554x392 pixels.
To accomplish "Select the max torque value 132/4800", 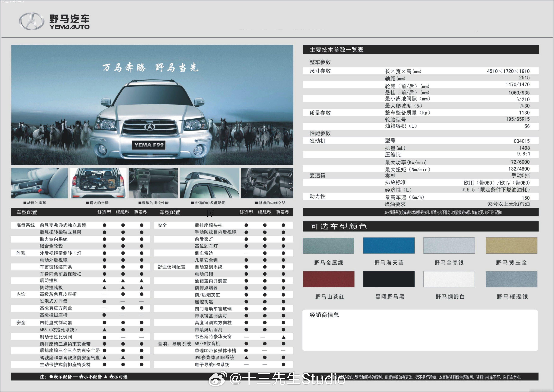I will point(519,169).
